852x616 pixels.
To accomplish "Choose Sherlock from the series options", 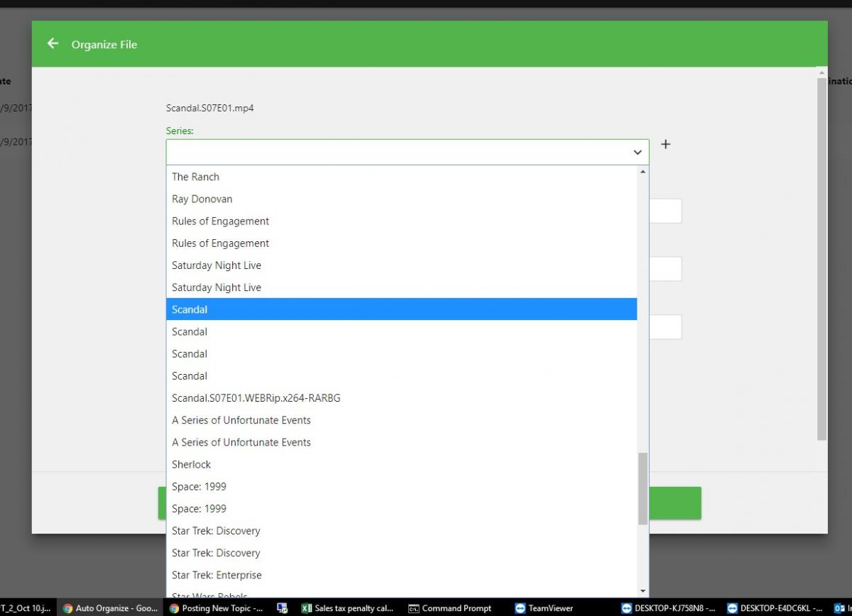I will [x=192, y=464].
